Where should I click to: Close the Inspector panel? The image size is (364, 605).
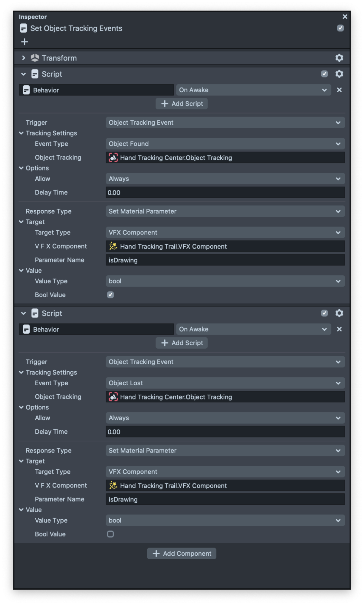click(x=345, y=17)
